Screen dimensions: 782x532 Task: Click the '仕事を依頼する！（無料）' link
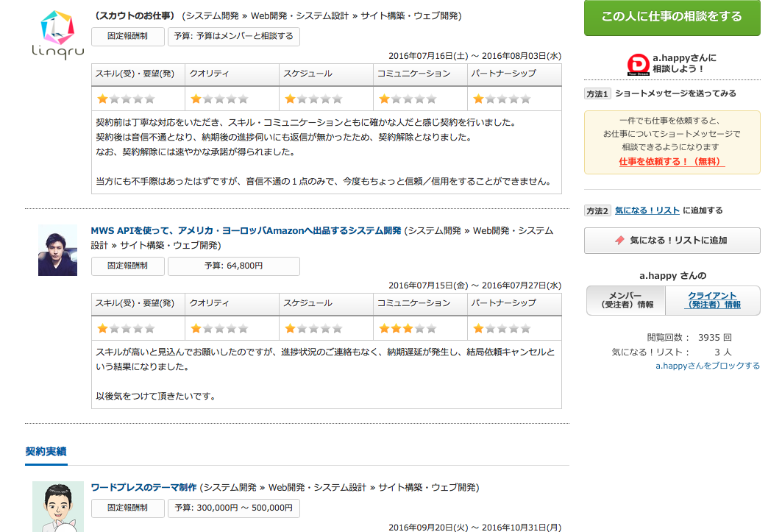(x=672, y=161)
